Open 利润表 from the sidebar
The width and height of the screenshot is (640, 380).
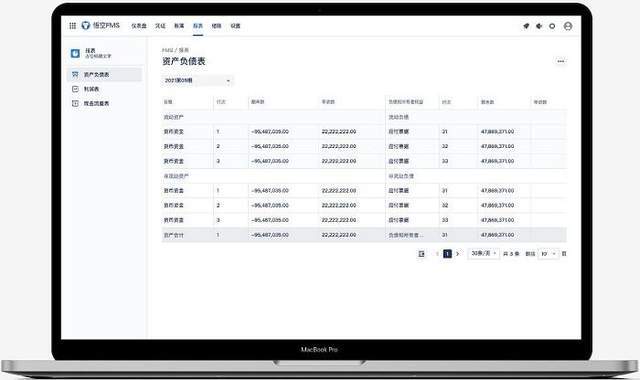104,89
